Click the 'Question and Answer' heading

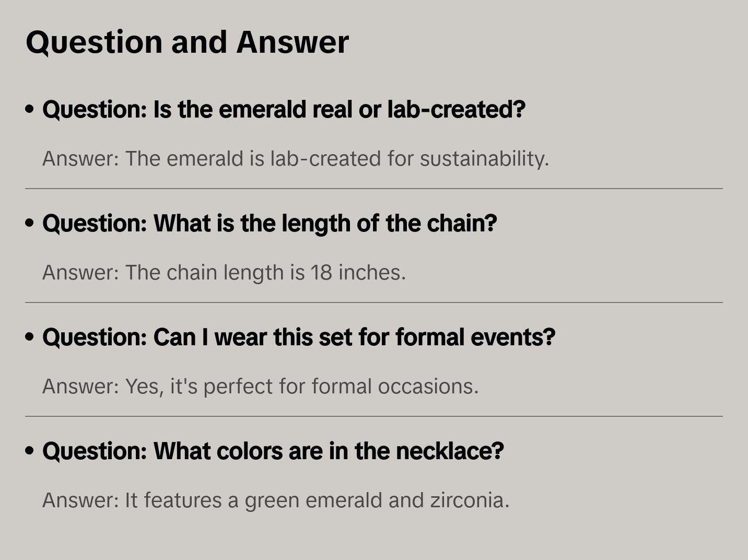click(x=187, y=42)
